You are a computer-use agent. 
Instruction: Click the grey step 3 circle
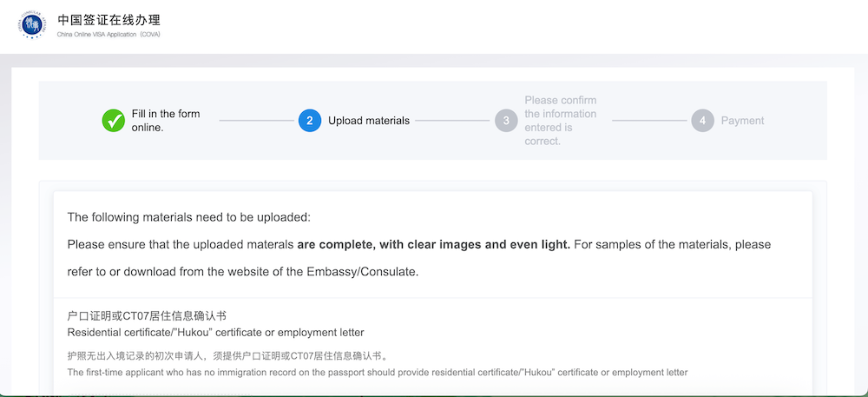(506, 121)
